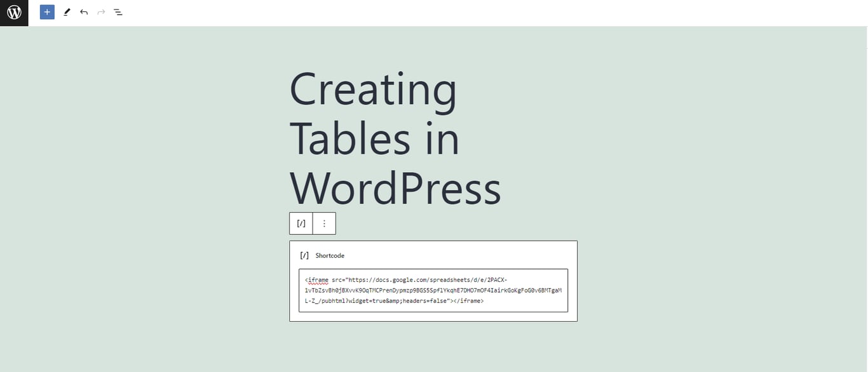Open the block Options ellipsis menu
The width and height of the screenshot is (868, 372).
324,223
